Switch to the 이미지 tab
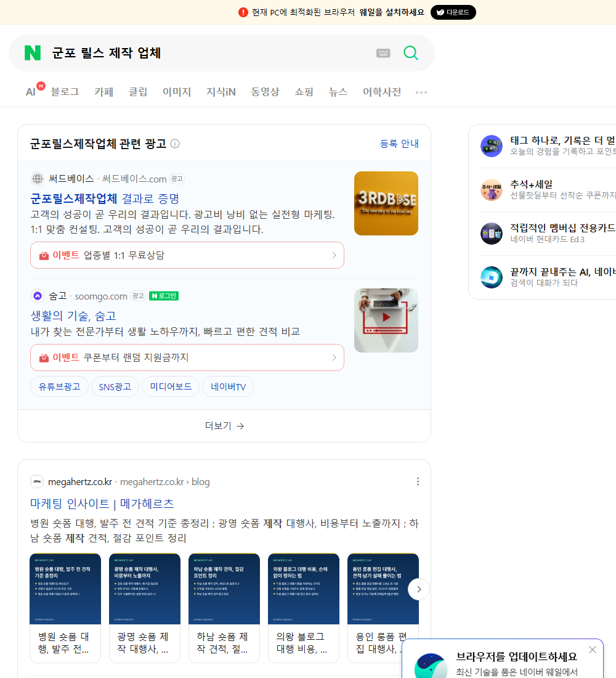The image size is (616, 678). pyautogui.click(x=177, y=92)
